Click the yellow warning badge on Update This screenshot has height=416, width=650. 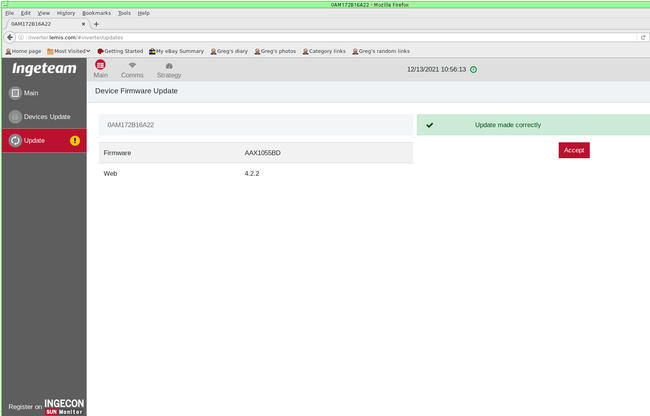tap(75, 141)
